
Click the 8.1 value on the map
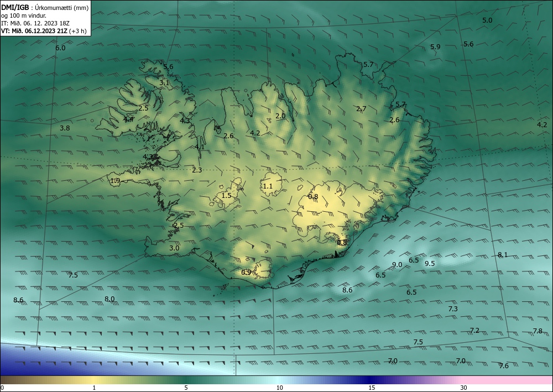click(503, 254)
